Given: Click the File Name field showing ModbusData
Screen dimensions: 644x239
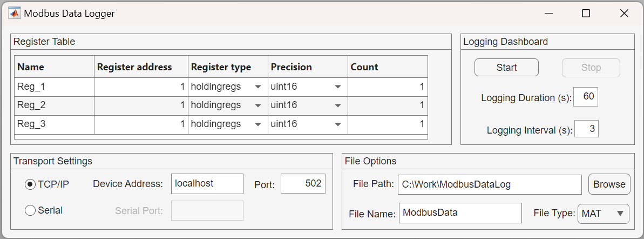Looking at the screenshot, I should pyautogui.click(x=460, y=213).
